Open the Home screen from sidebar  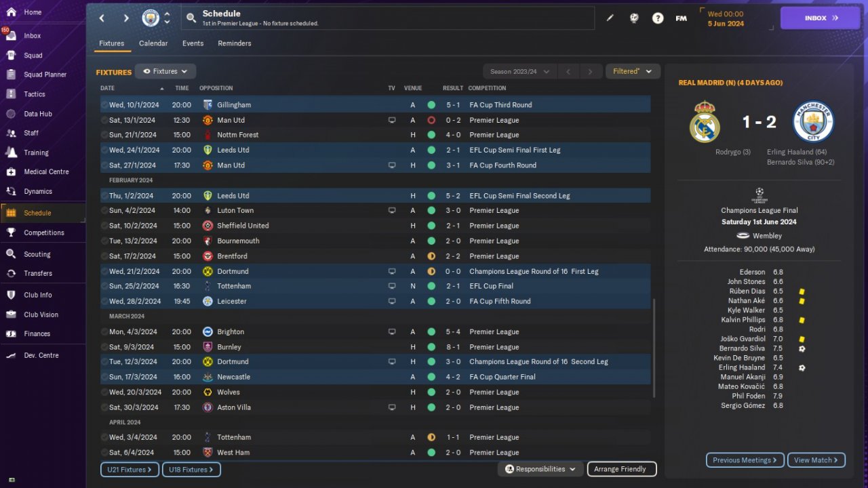point(33,12)
